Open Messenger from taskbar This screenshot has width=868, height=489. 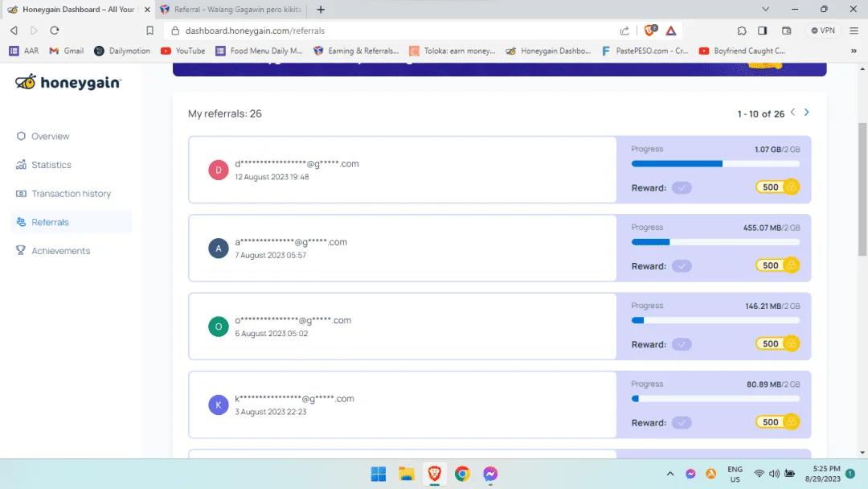(x=490, y=474)
